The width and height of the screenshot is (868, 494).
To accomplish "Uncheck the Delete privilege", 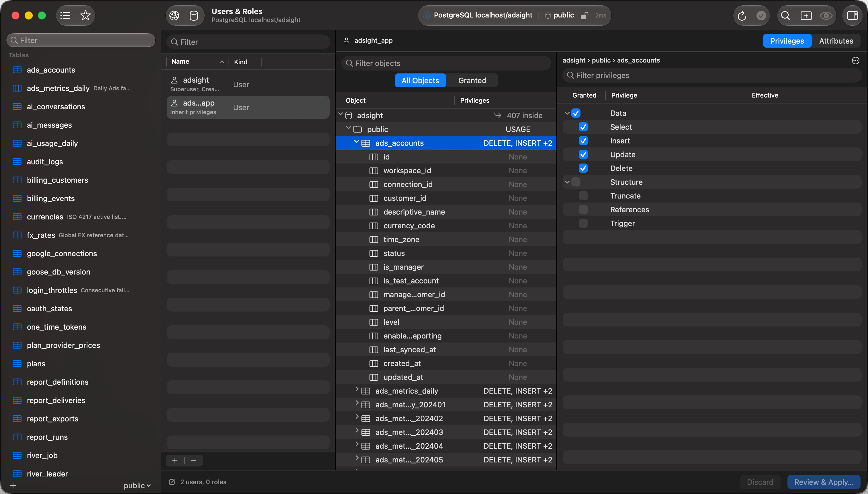I will point(583,168).
